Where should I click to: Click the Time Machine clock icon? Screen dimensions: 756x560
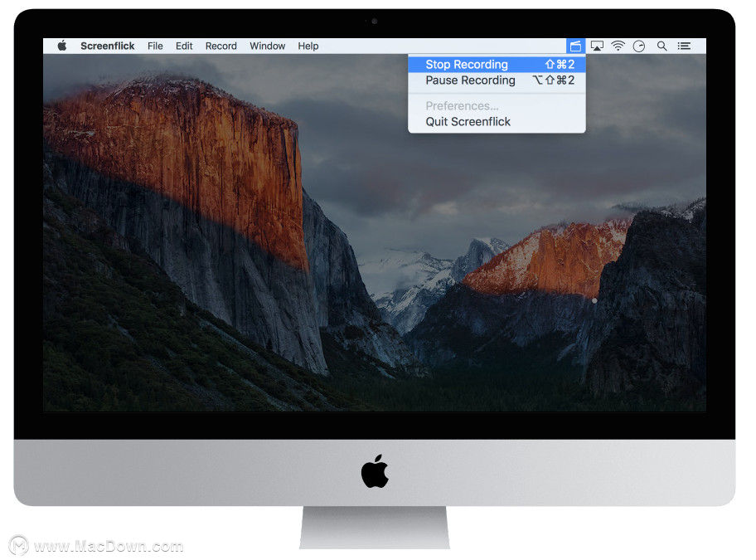click(x=639, y=46)
